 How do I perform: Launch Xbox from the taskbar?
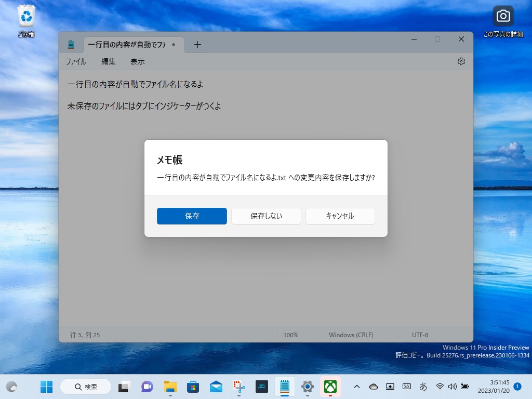pos(331,387)
